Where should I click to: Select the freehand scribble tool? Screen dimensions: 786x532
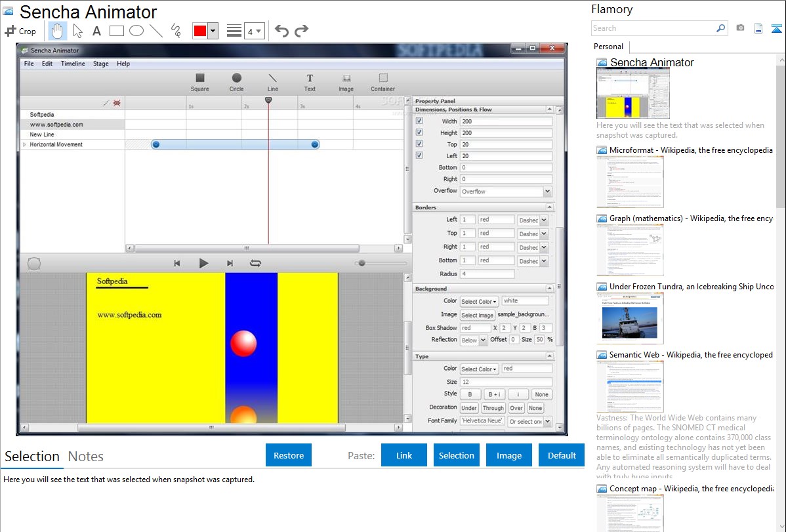click(x=176, y=31)
